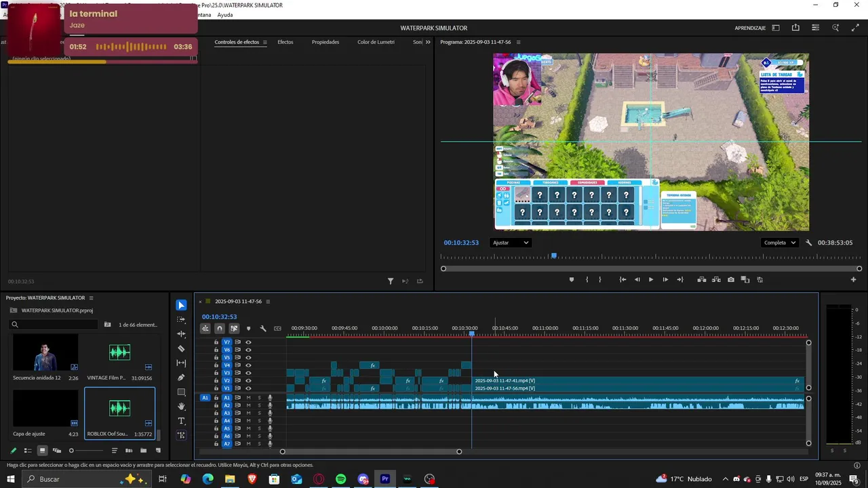Toggle V4 track visibility eye
Viewport: 868px width, 488px height.
click(x=248, y=365)
